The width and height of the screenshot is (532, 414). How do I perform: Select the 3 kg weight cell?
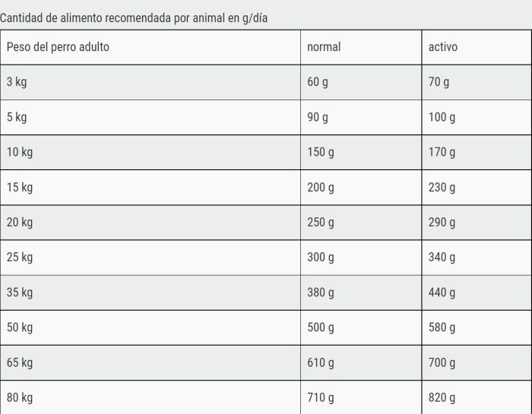tap(150, 82)
